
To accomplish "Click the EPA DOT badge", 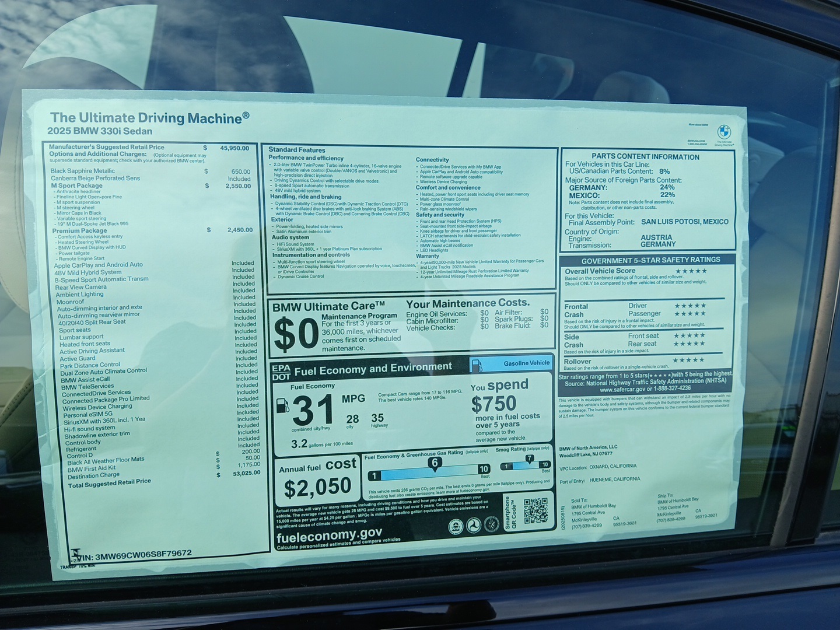I will point(280,372).
